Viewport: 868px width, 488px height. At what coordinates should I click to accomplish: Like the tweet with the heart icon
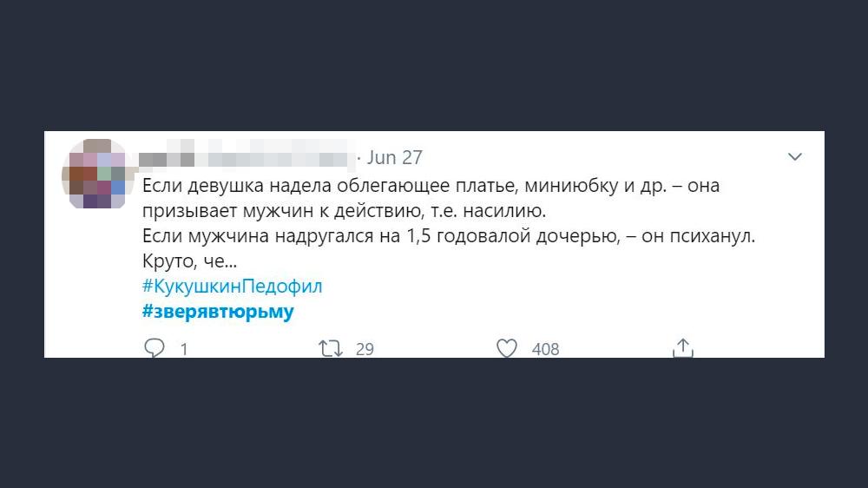coord(507,348)
